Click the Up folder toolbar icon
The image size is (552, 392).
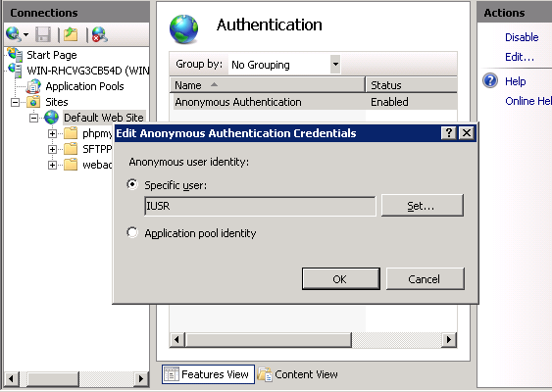coord(71,34)
